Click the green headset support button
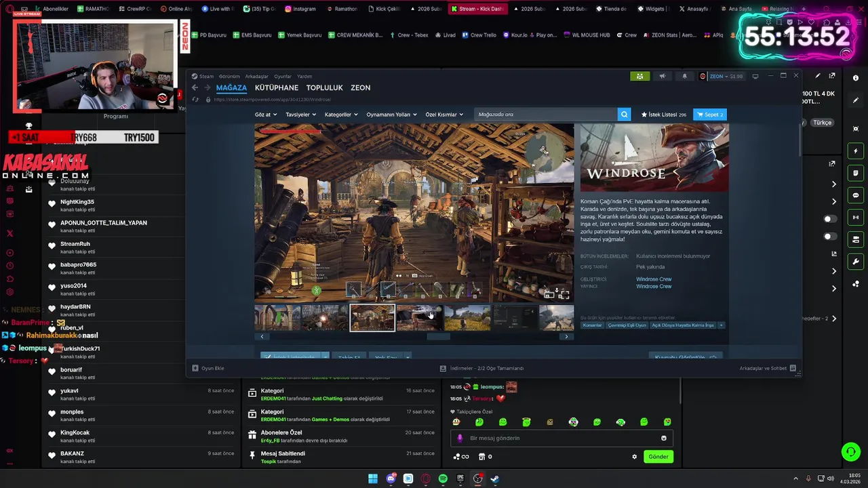 (850, 451)
